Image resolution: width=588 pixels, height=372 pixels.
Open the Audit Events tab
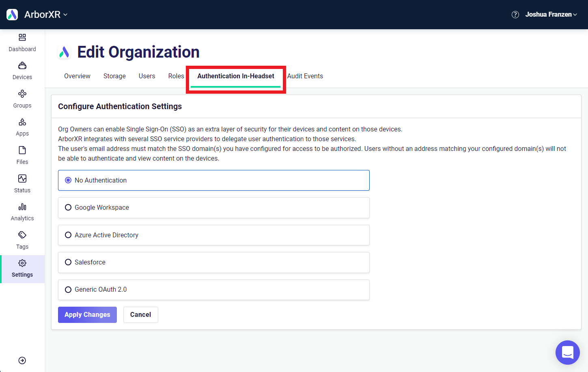click(305, 76)
